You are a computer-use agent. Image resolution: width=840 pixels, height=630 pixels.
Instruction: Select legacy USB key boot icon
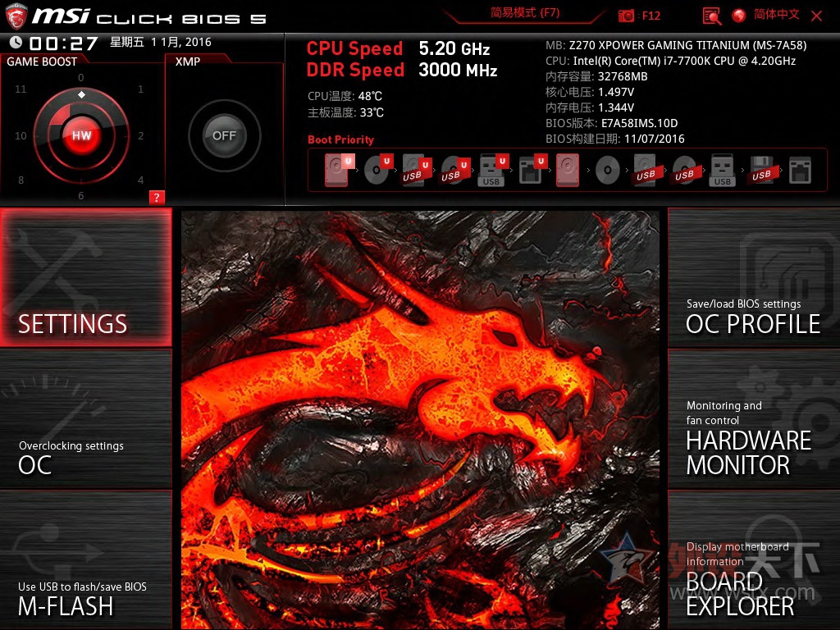pos(722,171)
